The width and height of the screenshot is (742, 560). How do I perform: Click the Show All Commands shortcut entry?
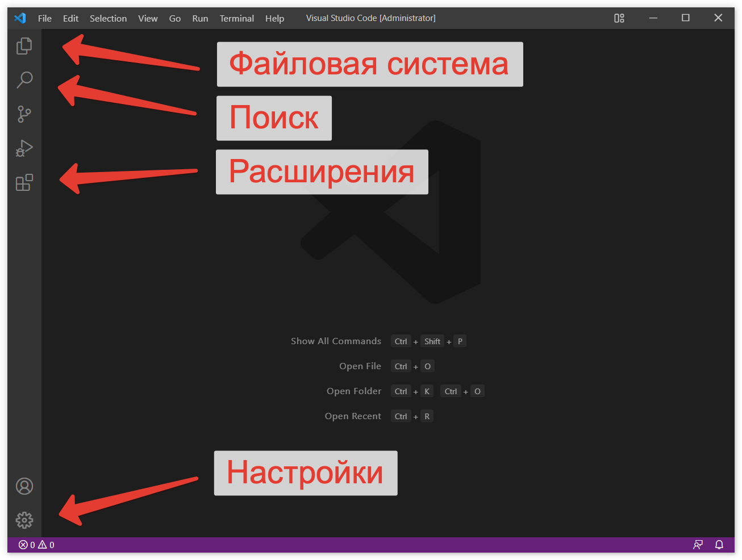(336, 341)
